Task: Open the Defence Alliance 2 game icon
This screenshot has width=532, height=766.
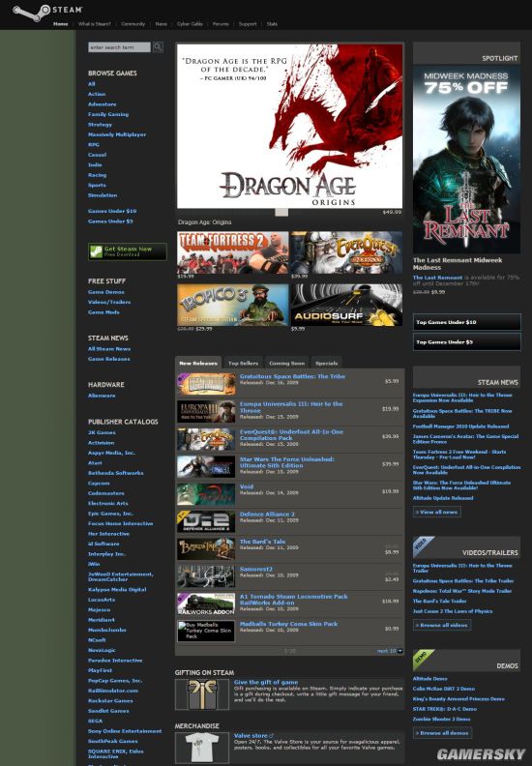Action: [x=206, y=521]
